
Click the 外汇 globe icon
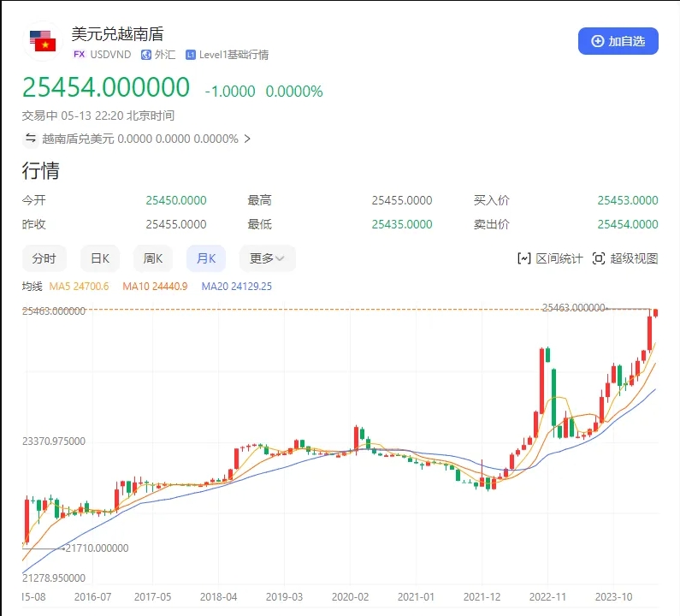pyautogui.click(x=146, y=55)
